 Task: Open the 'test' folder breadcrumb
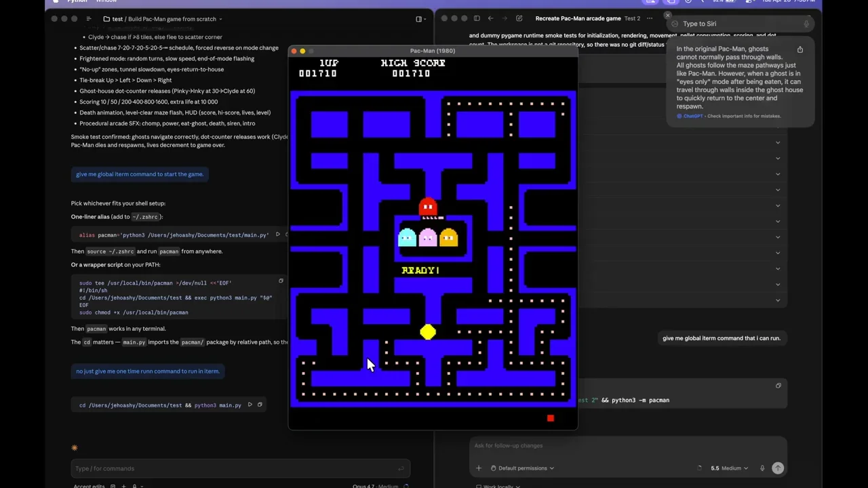[113, 19]
